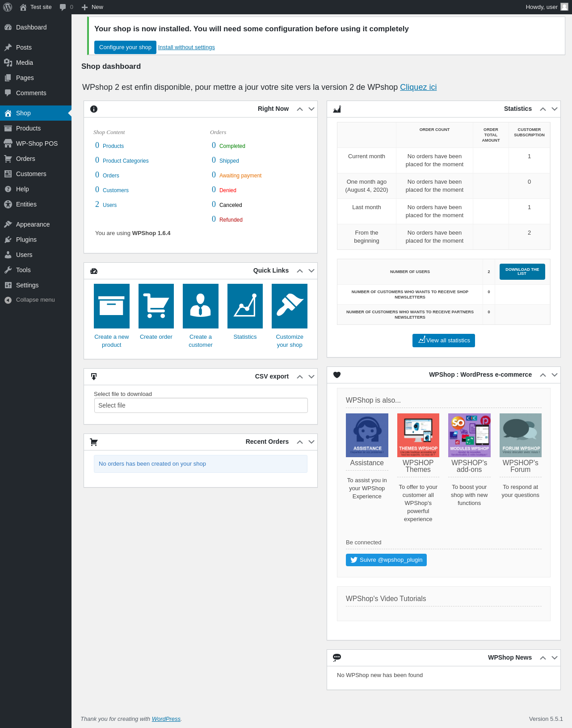Click the Create order cart icon
The height and width of the screenshot is (728, 572).
tap(156, 306)
